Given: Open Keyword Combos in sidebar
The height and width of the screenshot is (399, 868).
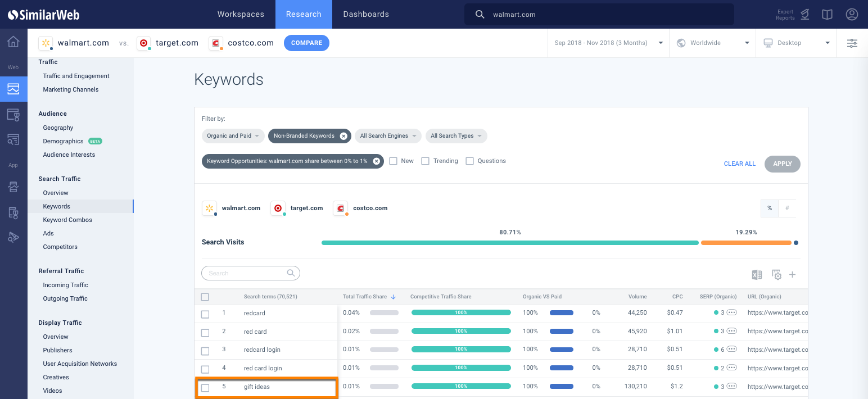Looking at the screenshot, I should 67,220.
